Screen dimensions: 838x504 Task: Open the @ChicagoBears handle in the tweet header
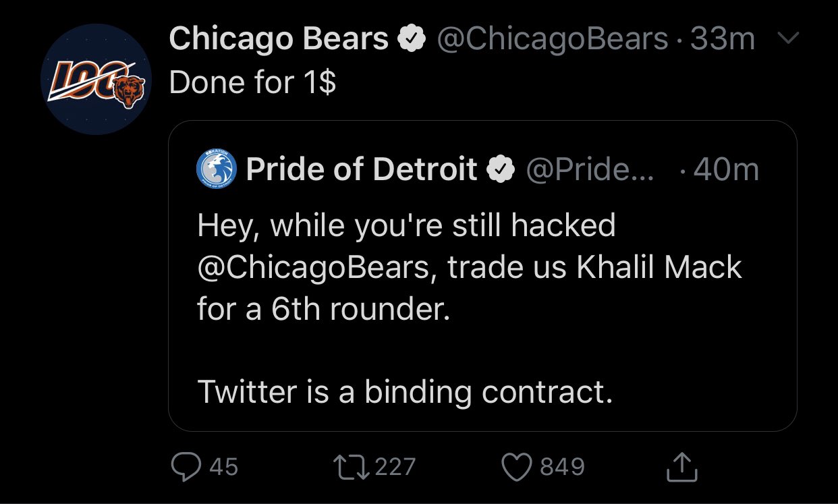[x=552, y=40]
